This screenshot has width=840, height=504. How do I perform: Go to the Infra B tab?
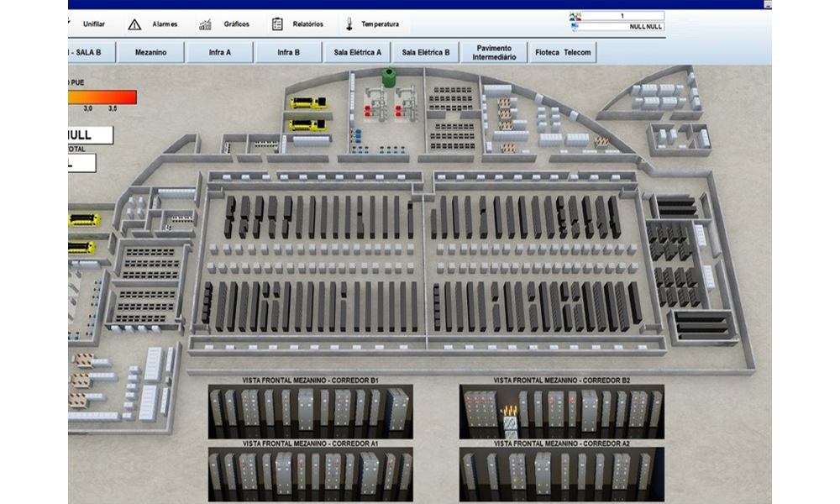289,52
